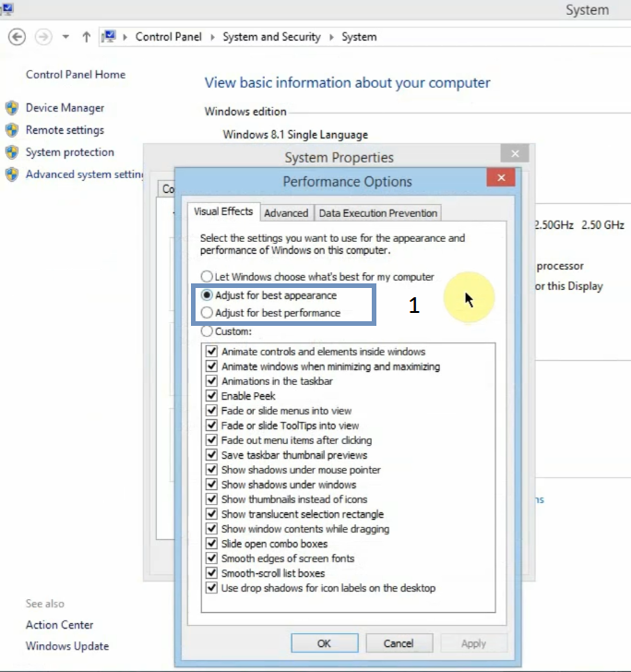Open the recent locations dropdown arrow
This screenshot has height=672, width=631.
click(x=65, y=37)
